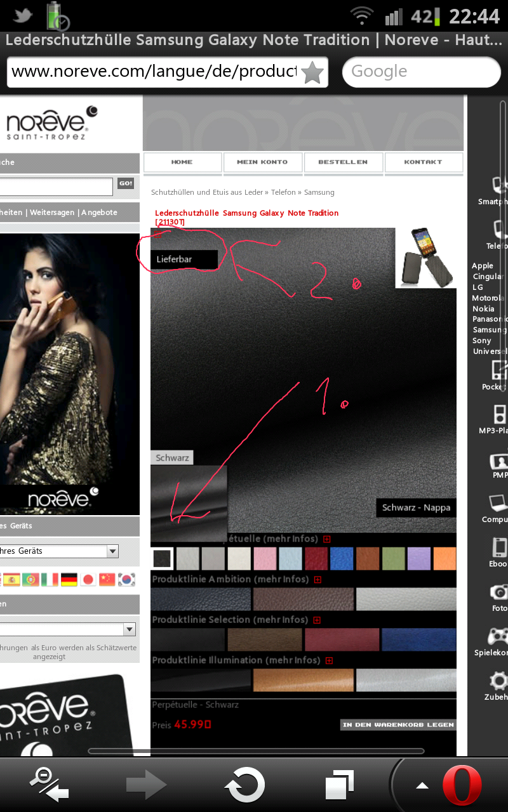Click the GO! search button
508x812 pixels.
(126, 184)
